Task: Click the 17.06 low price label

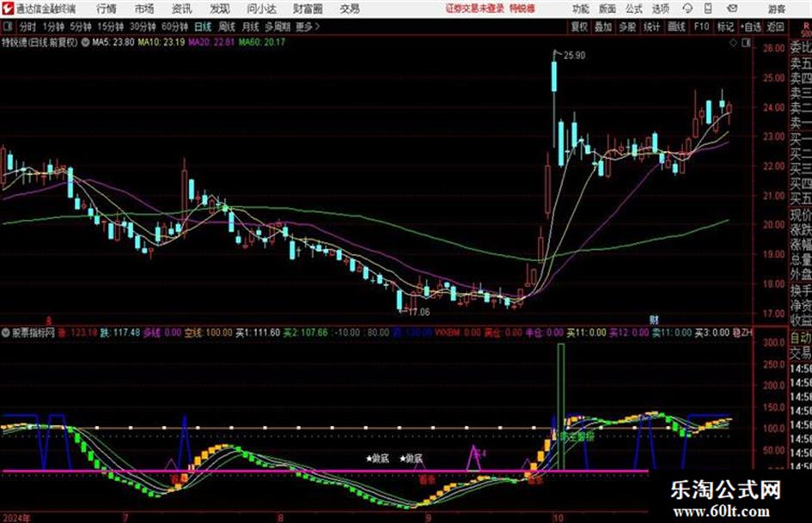Action: [x=418, y=313]
